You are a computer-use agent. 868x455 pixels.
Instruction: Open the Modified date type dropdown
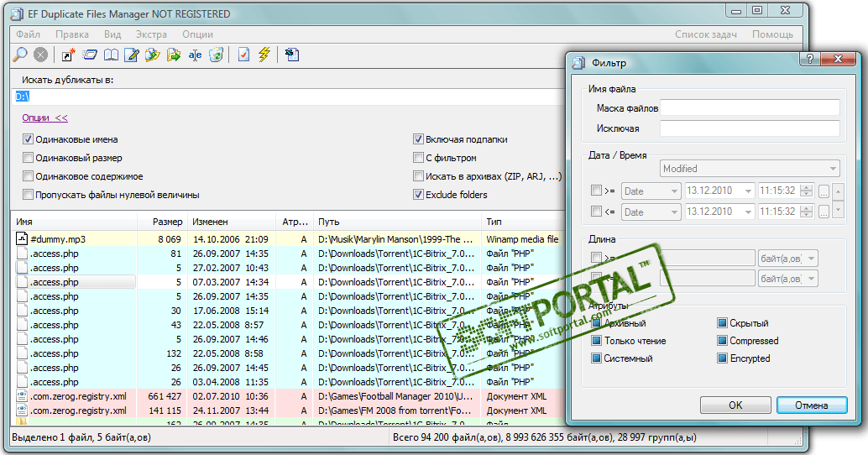pyautogui.click(x=750, y=168)
